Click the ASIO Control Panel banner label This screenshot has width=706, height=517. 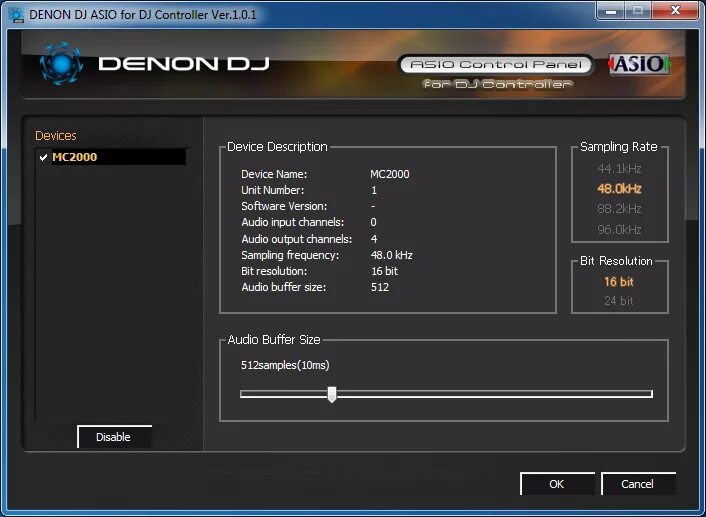(x=496, y=64)
